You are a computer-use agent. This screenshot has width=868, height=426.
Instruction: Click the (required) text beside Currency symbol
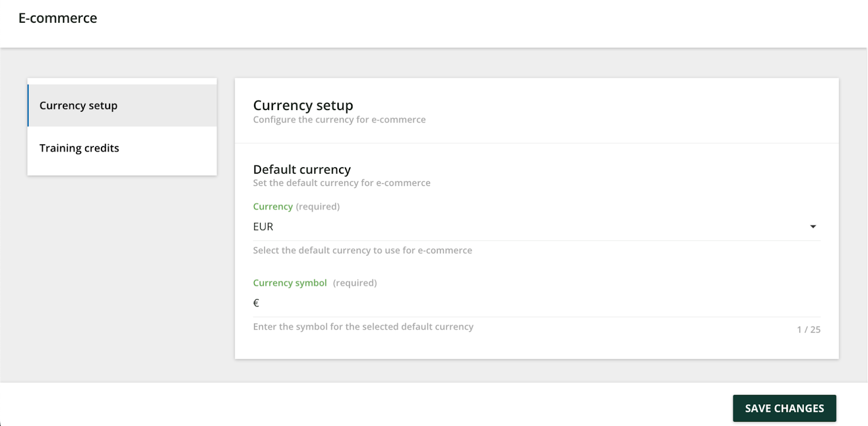pos(355,283)
